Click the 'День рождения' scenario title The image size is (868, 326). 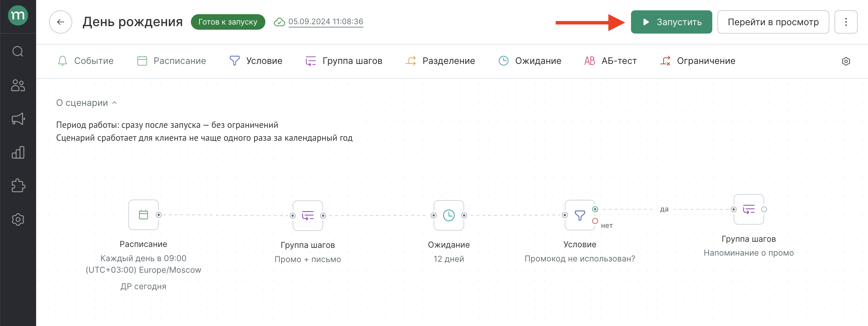133,22
